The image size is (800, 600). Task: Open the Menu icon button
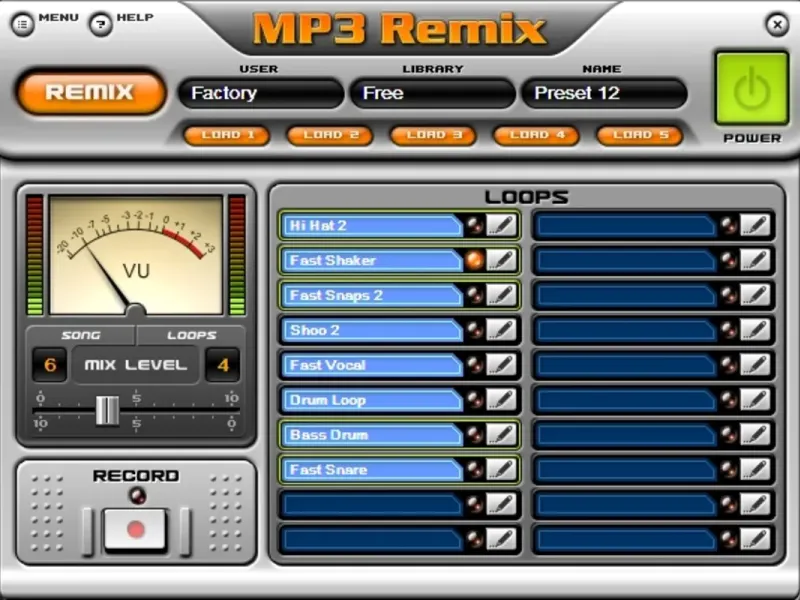22,24
